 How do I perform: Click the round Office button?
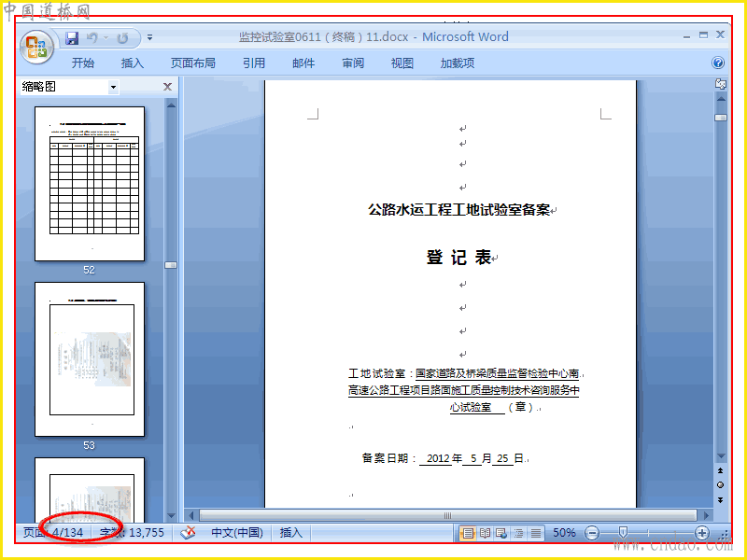(36, 48)
